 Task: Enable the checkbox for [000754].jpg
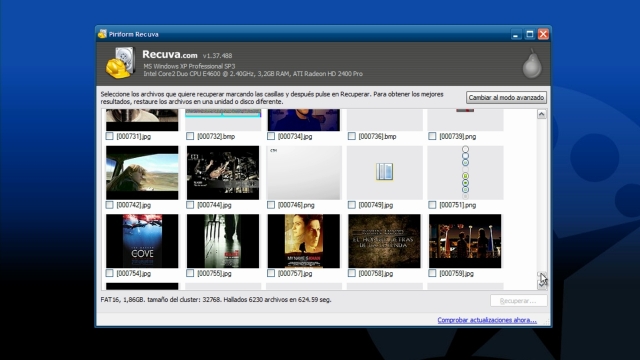pos(109,273)
